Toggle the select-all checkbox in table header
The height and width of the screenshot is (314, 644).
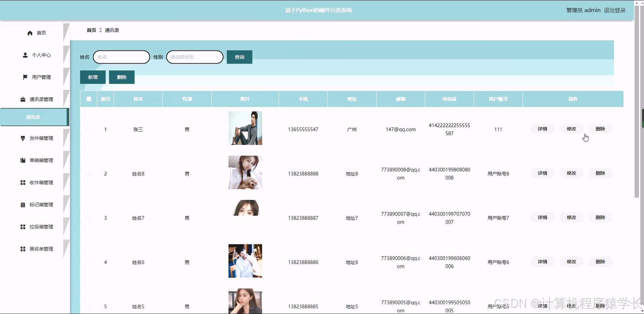89,99
